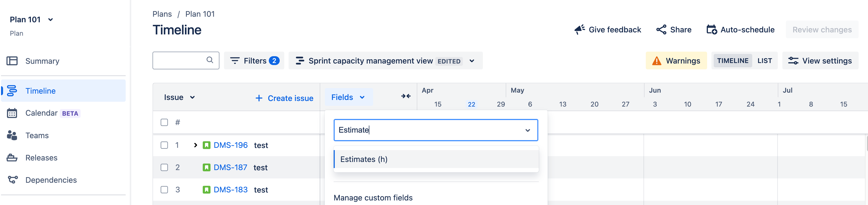The image size is (868, 205).
Task: Click the Create issue plus icon
Action: 259,98
